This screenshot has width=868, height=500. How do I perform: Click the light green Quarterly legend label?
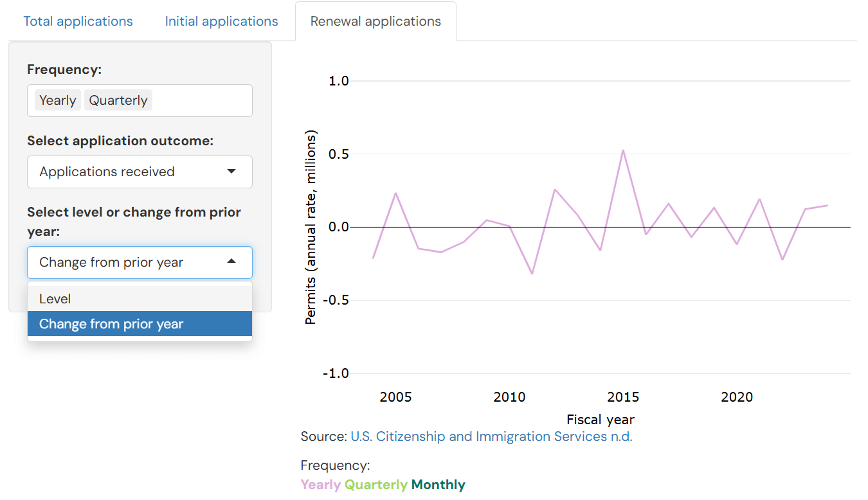click(375, 485)
